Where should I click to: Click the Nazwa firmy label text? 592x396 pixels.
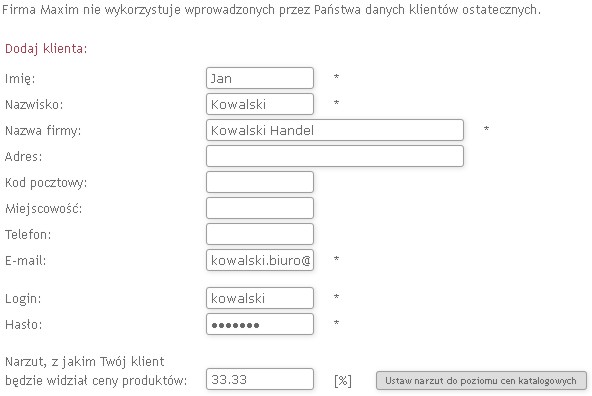(43, 131)
